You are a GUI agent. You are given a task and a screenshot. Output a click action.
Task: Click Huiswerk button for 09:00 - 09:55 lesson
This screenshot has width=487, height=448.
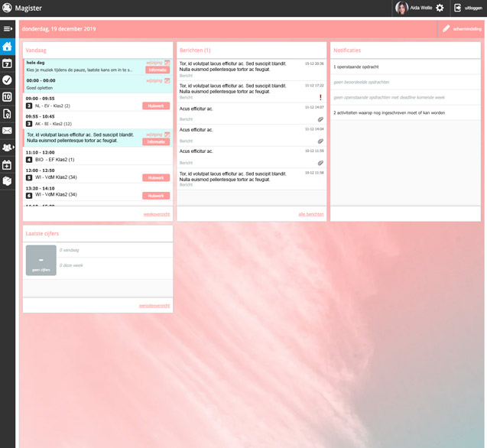coord(156,106)
